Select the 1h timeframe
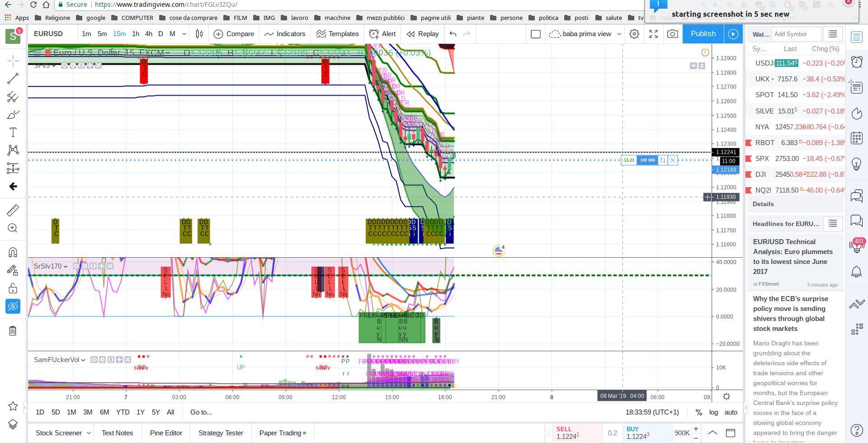Image resolution: width=868 pixels, height=443 pixels. click(136, 34)
